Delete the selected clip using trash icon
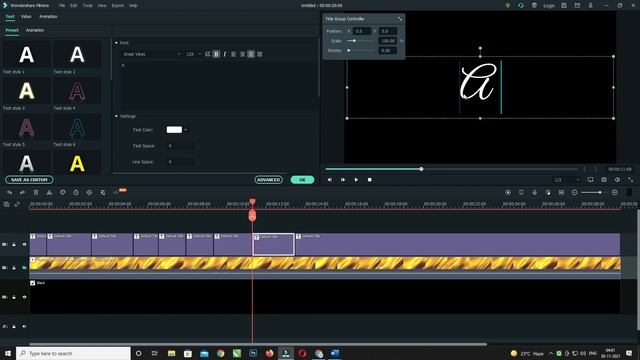640x360 pixels. click(x=36, y=192)
